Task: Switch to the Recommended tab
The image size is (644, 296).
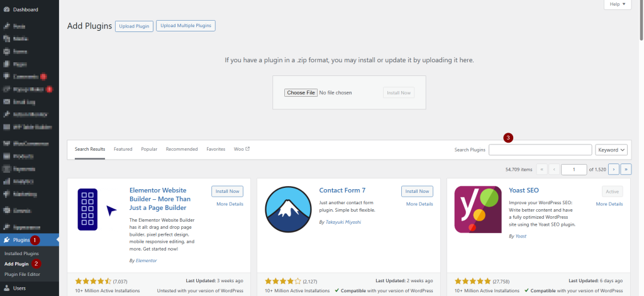Action: click(182, 149)
